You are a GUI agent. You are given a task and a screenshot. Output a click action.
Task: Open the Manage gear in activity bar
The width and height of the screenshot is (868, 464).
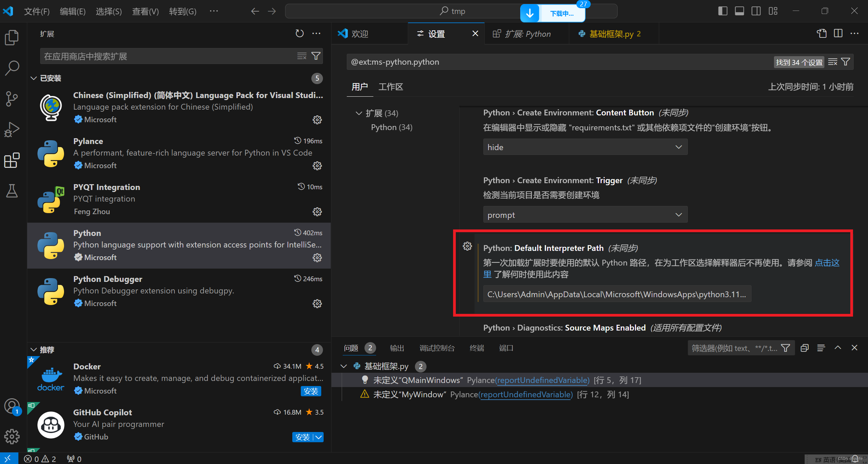point(12,436)
